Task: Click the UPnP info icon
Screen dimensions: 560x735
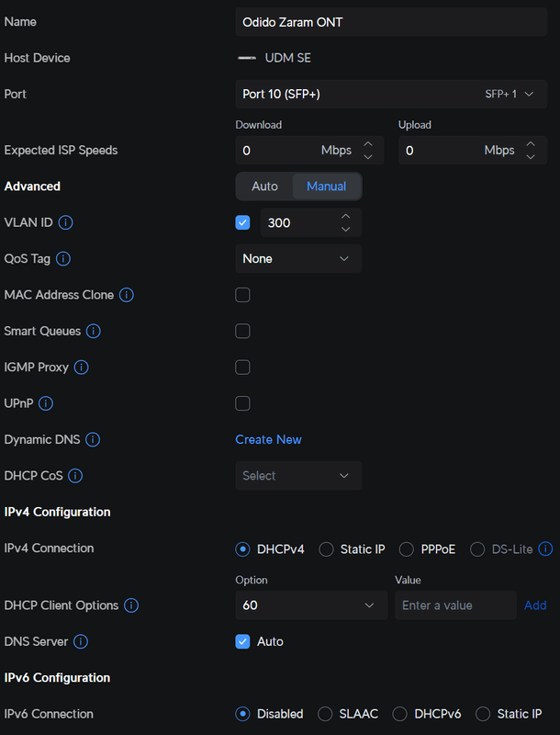Action: pos(46,403)
